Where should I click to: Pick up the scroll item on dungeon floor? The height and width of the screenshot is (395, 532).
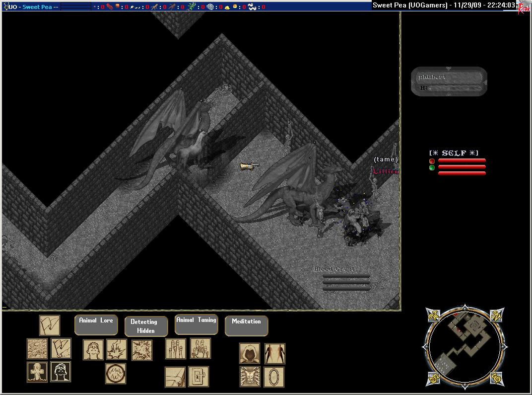pyautogui.click(x=249, y=166)
